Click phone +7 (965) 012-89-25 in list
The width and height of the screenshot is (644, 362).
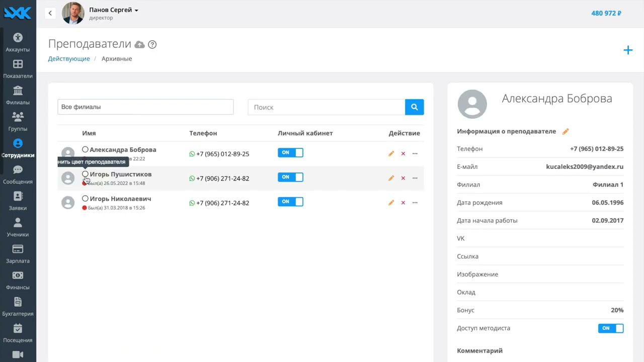point(223,154)
